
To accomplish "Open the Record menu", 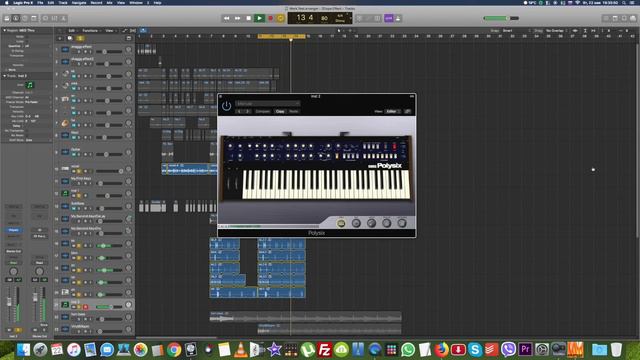I will 96,2.
